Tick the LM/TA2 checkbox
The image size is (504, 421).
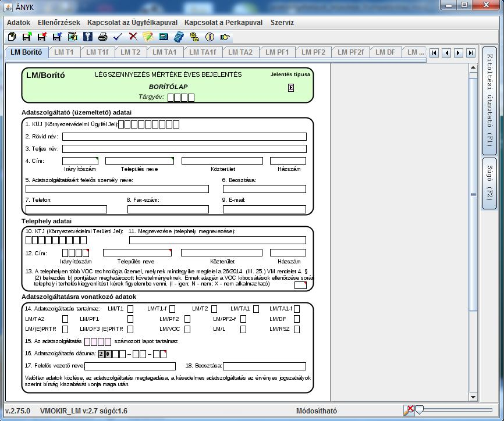[65, 319]
